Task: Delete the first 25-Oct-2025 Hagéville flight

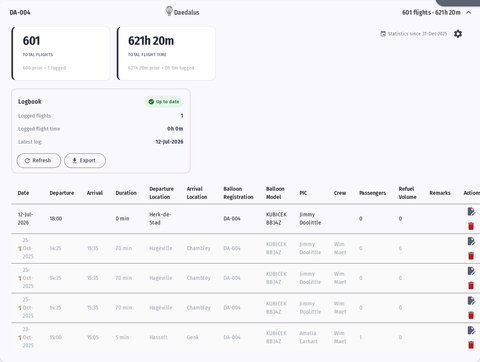Action: [x=471, y=256]
